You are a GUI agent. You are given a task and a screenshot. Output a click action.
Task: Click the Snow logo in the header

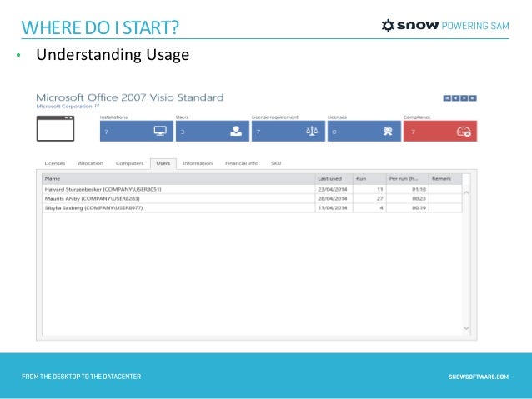tap(410, 26)
